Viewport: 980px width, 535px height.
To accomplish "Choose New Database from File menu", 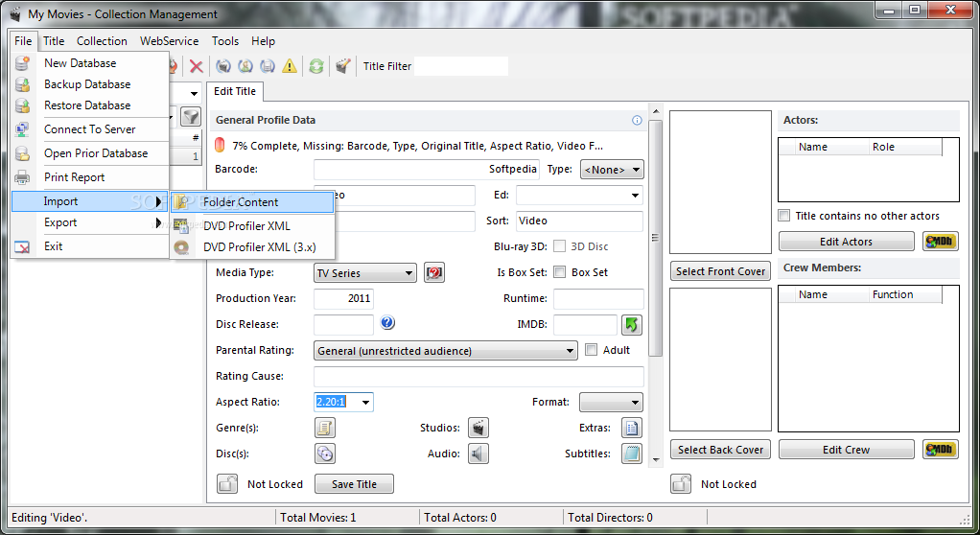I will pos(90,63).
